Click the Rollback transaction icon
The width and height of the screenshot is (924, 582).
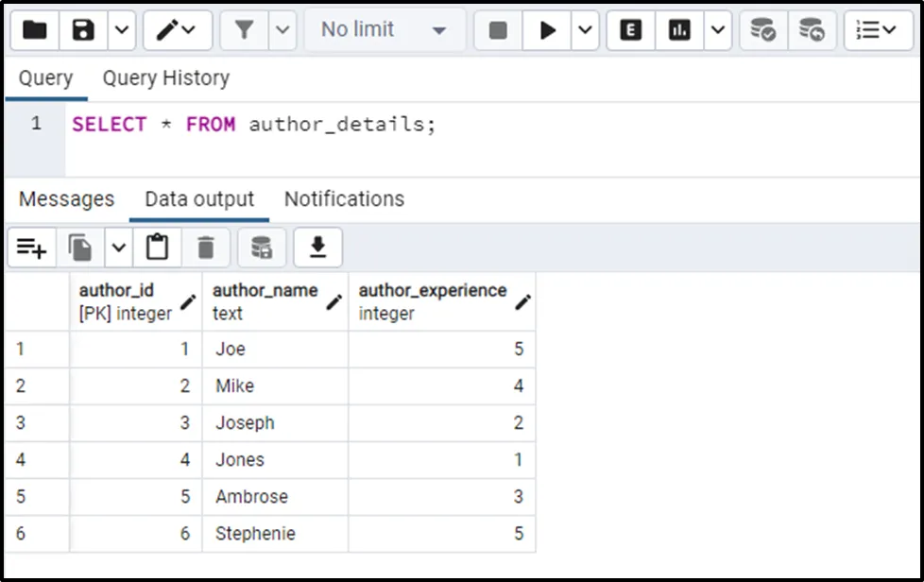coord(811,30)
